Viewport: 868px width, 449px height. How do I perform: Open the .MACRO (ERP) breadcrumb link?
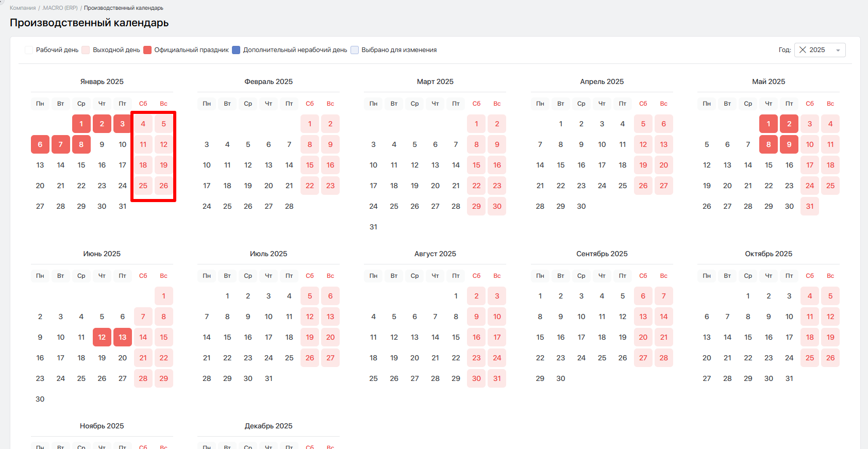[x=60, y=8]
